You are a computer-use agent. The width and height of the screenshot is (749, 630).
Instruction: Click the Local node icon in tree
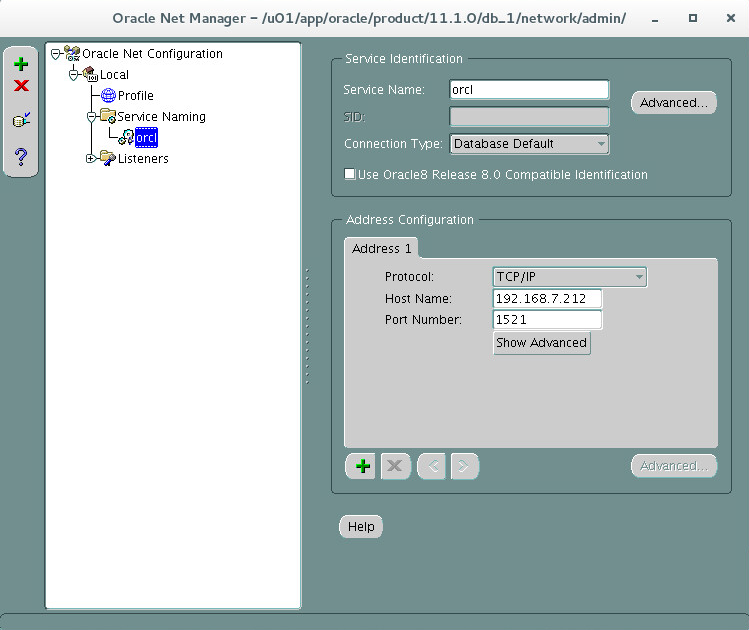(90, 75)
